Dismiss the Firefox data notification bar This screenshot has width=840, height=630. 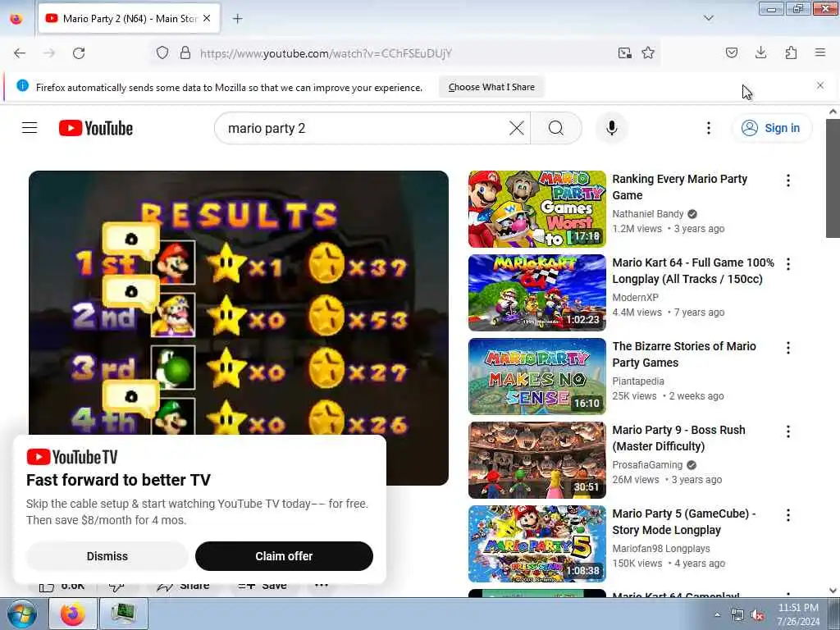point(820,85)
